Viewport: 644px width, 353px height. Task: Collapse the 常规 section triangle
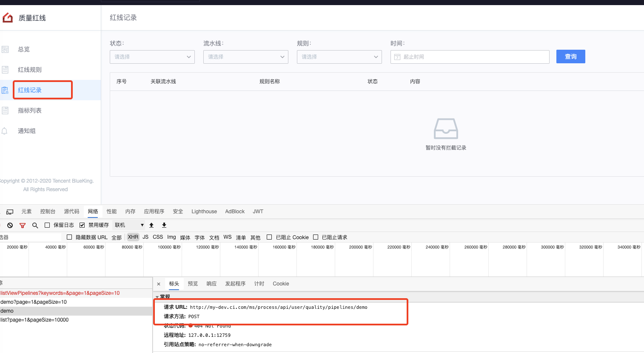point(157,297)
